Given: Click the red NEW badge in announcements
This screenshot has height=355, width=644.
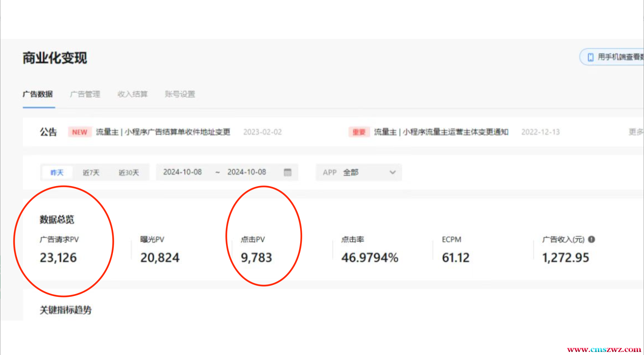Looking at the screenshot, I should [x=80, y=132].
